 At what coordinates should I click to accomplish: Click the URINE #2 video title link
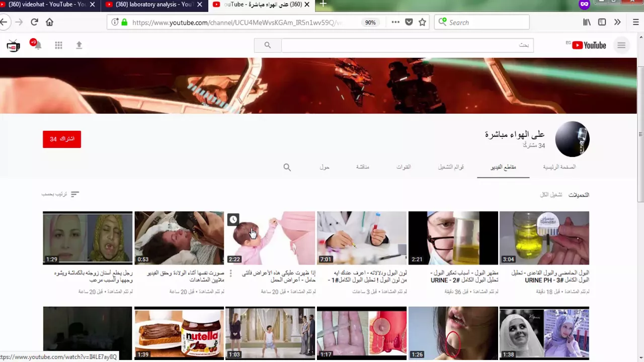464,277
